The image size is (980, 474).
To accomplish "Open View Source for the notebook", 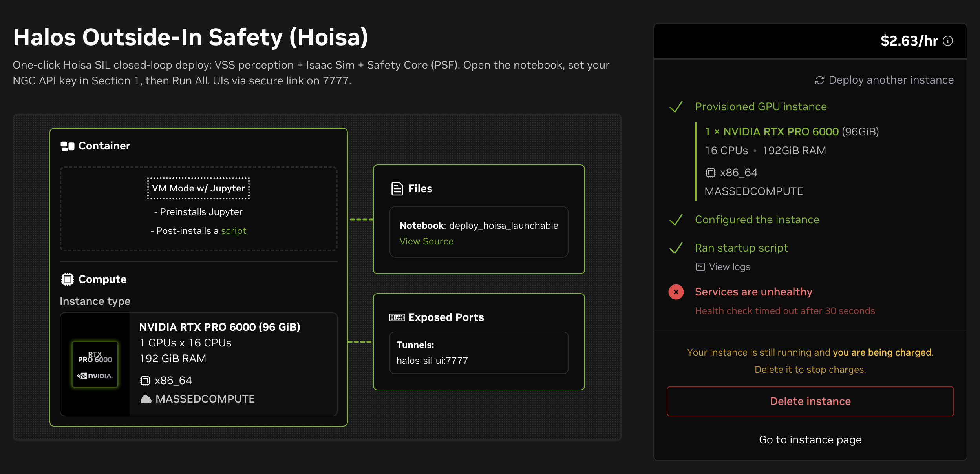I will [426, 241].
